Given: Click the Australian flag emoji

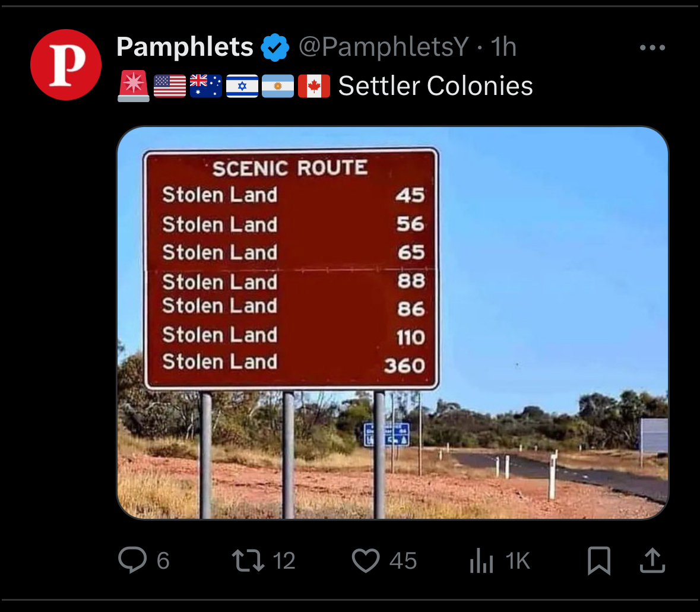Looking at the screenshot, I should [x=206, y=85].
